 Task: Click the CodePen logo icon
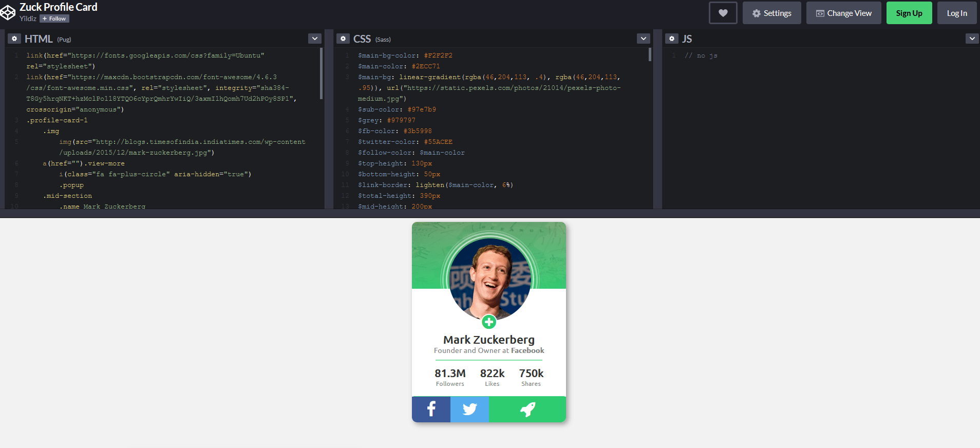[7, 13]
